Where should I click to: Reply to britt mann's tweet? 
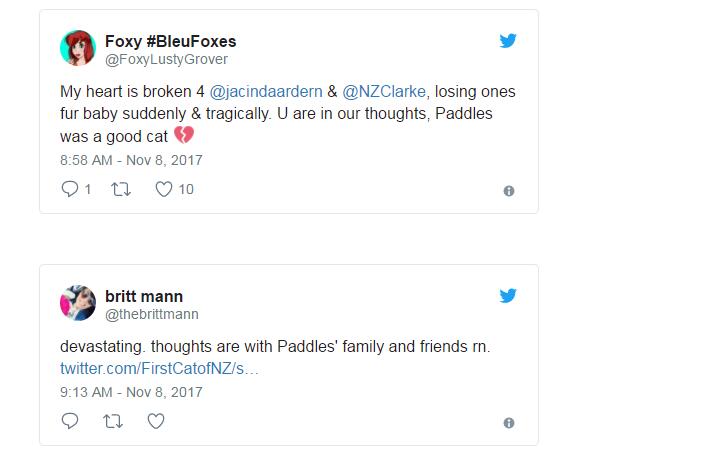70,421
